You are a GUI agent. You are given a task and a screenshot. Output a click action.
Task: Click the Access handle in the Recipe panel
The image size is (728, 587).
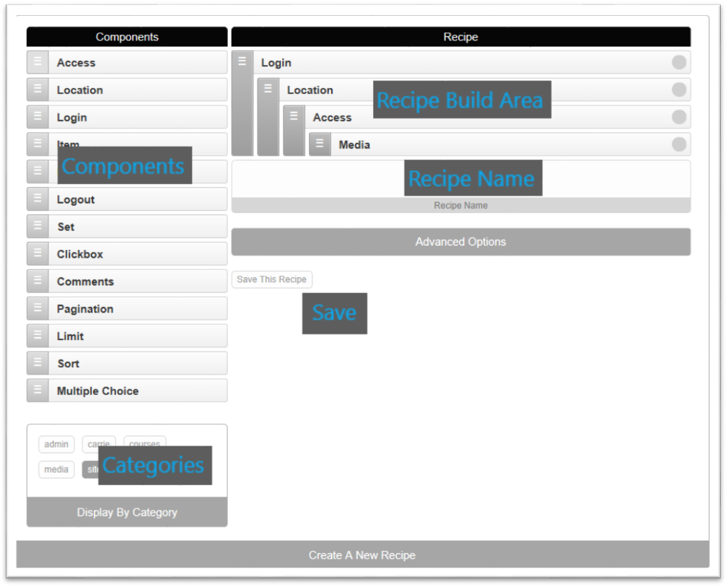(x=294, y=131)
